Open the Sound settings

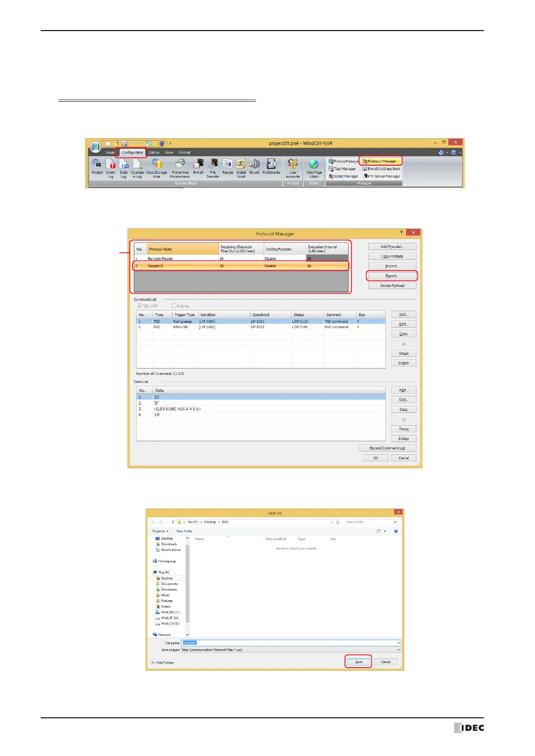(254, 167)
